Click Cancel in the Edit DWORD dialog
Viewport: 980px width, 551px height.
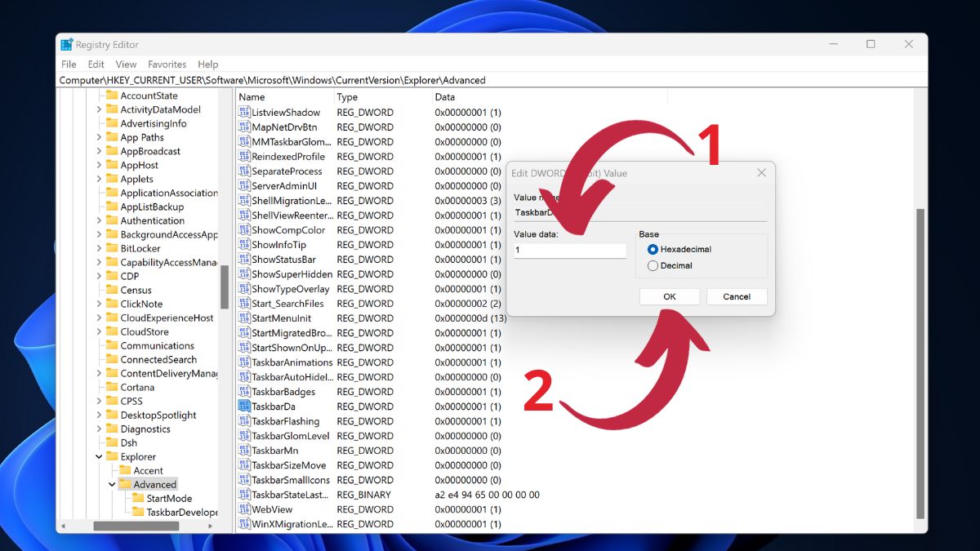(737, 295)
